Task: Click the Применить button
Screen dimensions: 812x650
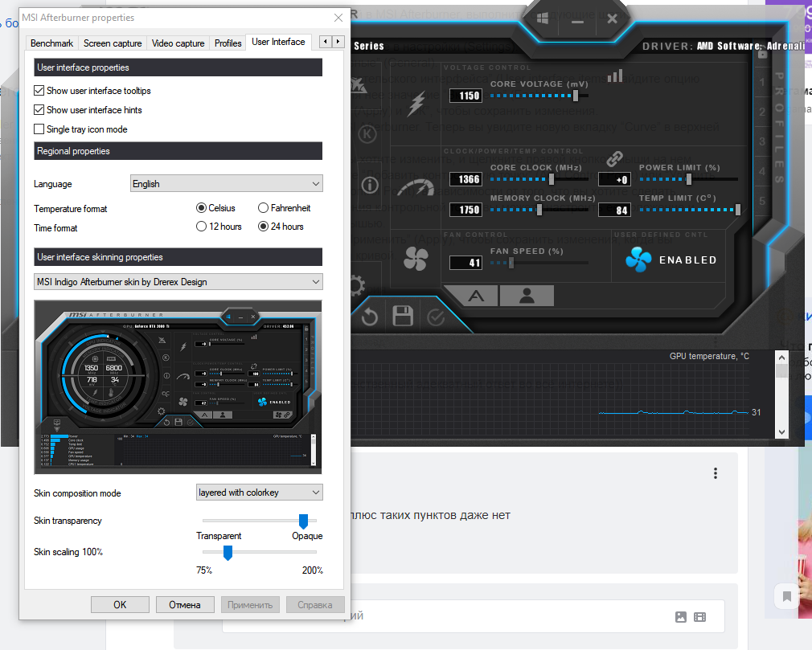Action: click(x=250, y=604)
